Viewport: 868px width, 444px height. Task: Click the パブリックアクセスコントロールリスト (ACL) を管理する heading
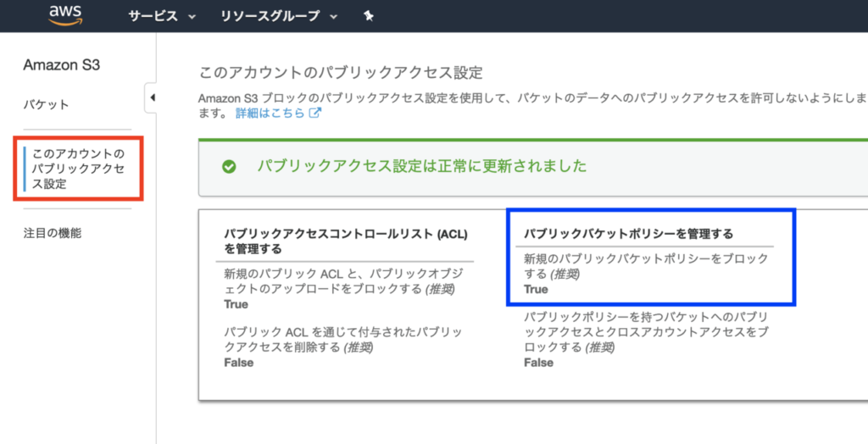click(346, 241)
